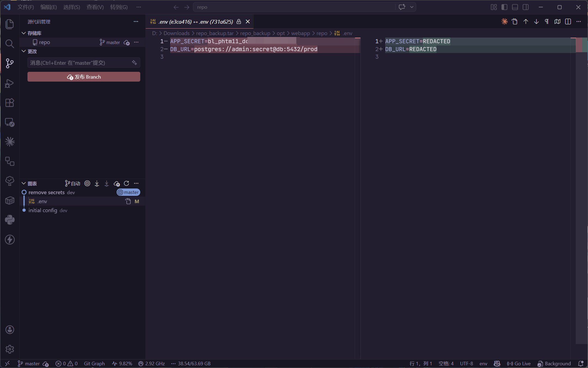Refresh the graph panel
This screenshot has height=368, width=588.
coord(126,184)
